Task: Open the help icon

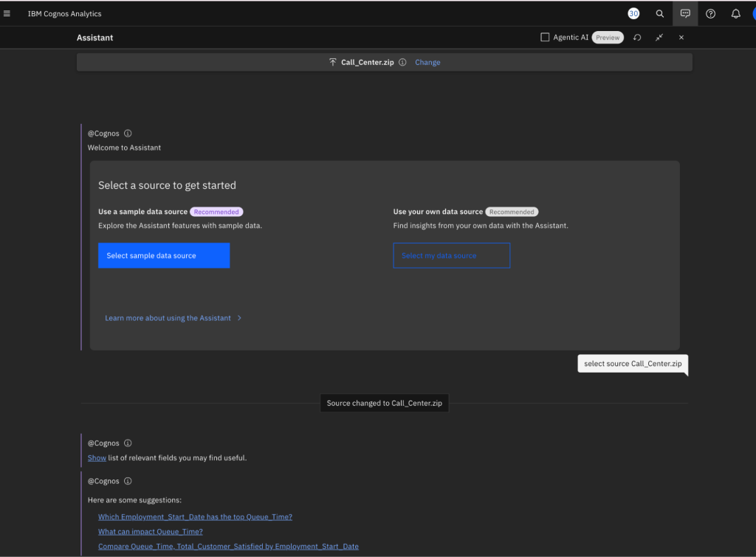Action: point(710,13)
